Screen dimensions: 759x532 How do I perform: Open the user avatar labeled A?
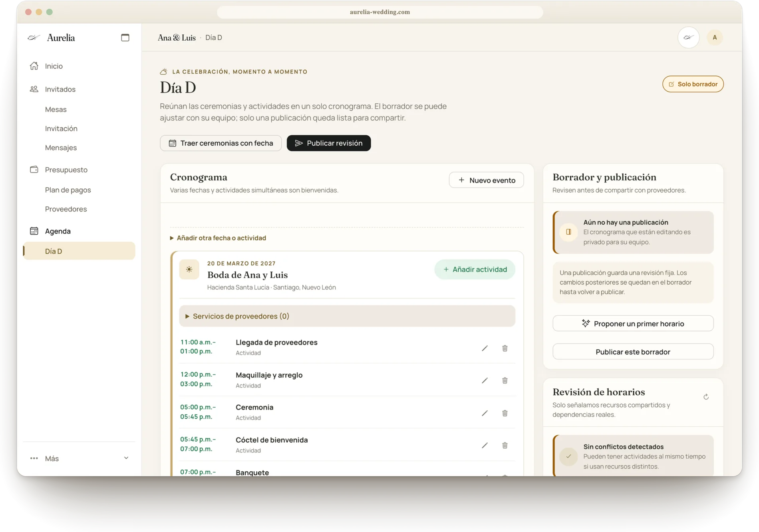(714, 38)
